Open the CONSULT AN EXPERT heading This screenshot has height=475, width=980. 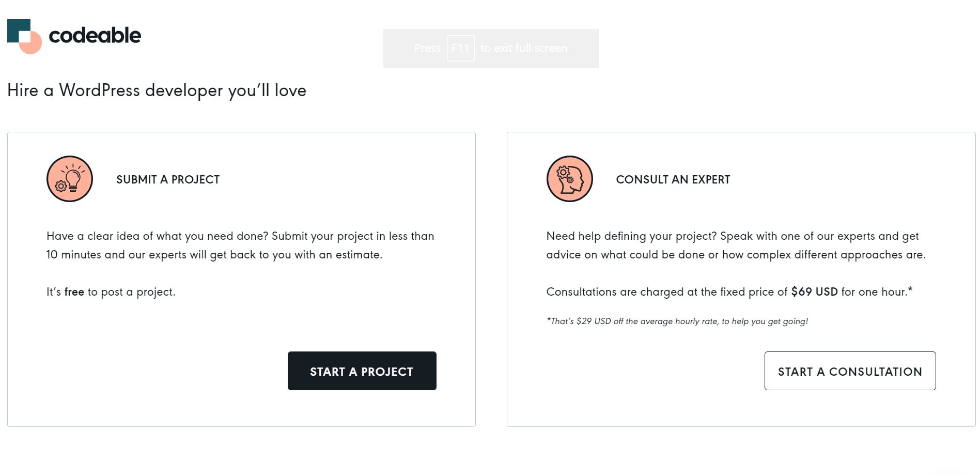click(x=673, y=179)
